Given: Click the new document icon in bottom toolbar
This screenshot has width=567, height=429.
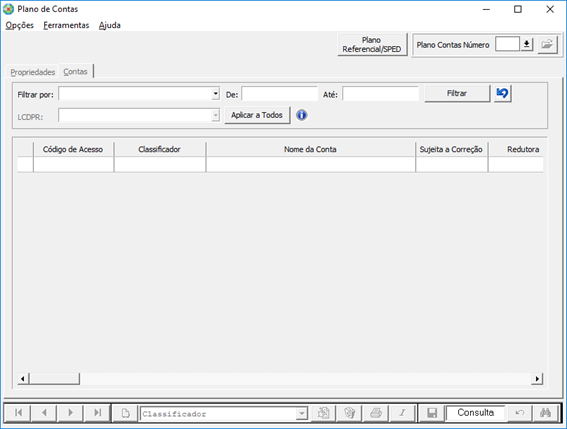Looking at the screenshot, I should click(125, 413).
